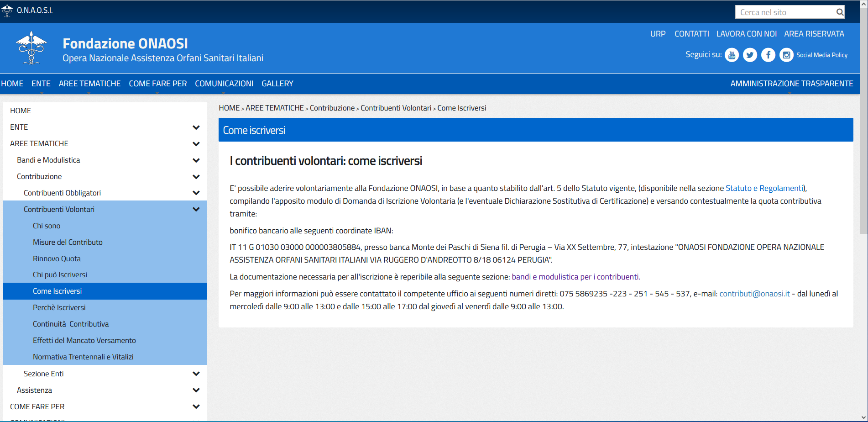The height and width of the screenshot is (422, 868).
Task: Click the Cerca nel sito search field
Action: pyautogui.click(x=785, y=12)
